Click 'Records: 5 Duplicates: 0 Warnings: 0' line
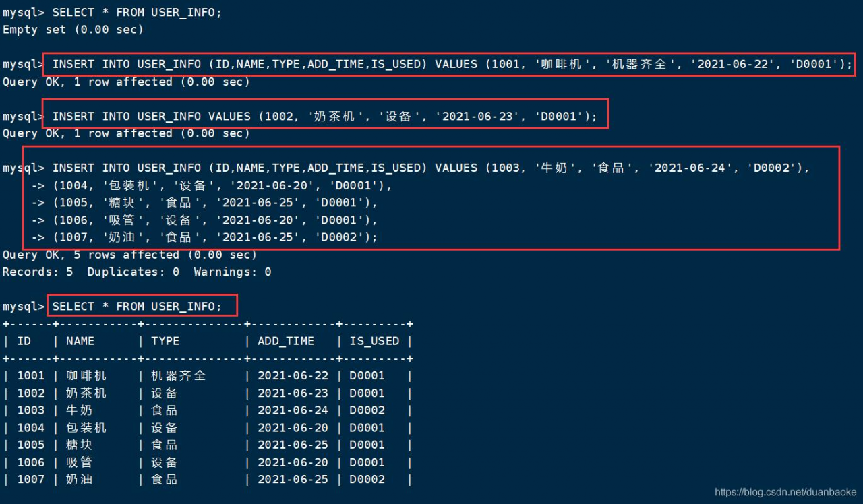This screenshot has width=863, height=504. point(137,272)
